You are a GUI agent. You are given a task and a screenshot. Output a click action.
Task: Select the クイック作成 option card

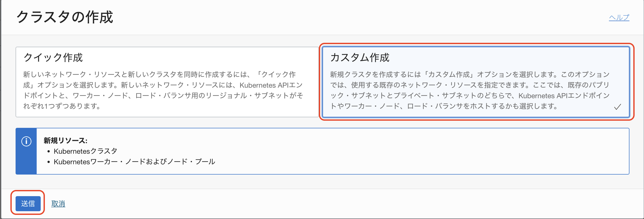[167, 82]
